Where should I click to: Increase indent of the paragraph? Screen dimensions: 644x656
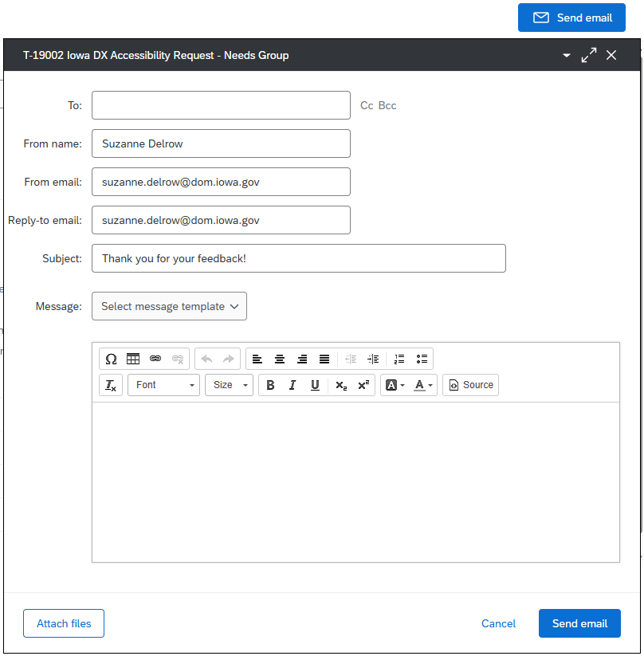tap(373, 359)
